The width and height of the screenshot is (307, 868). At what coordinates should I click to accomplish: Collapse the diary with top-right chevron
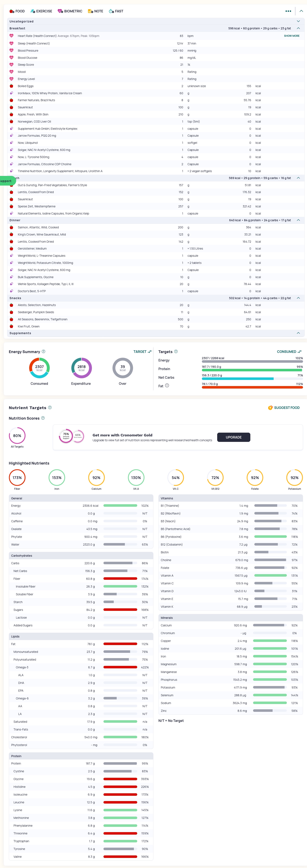click(x=301, y=11)
